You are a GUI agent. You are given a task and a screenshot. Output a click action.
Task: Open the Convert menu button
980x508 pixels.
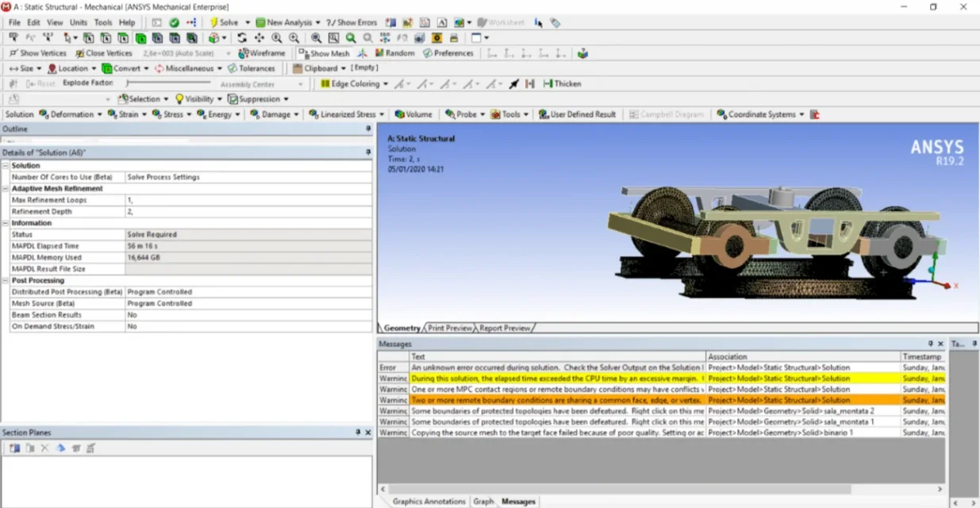pos(125,68)
